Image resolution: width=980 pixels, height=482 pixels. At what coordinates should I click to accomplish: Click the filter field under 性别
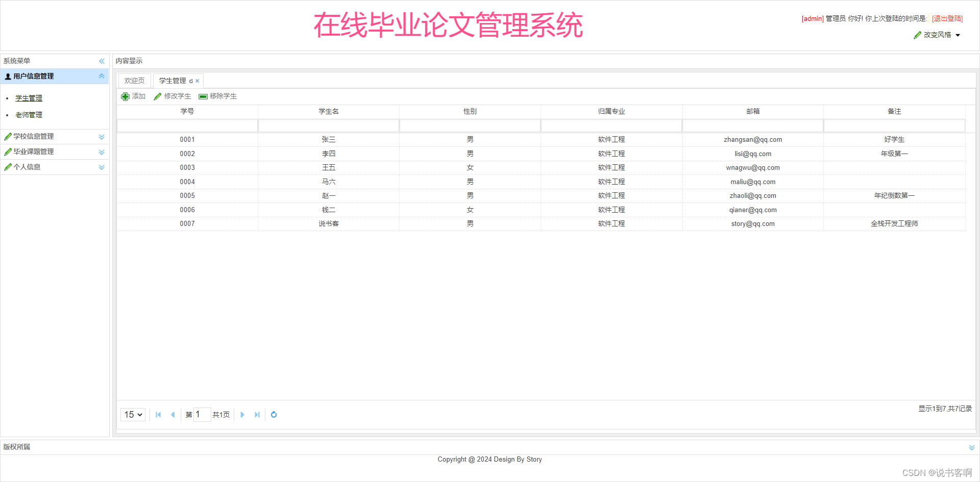click(470, 125)
